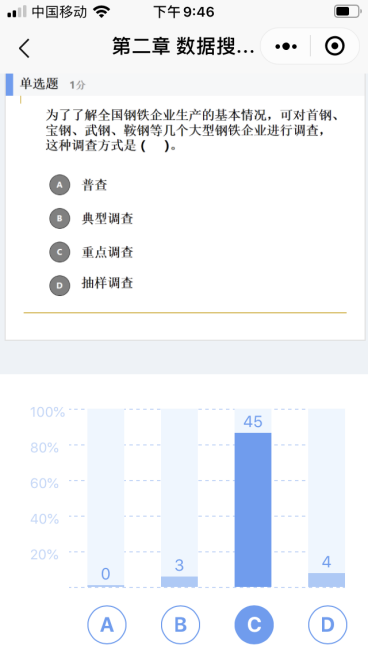Click the bar labeled 0 in chart

[x=106, y=586]
